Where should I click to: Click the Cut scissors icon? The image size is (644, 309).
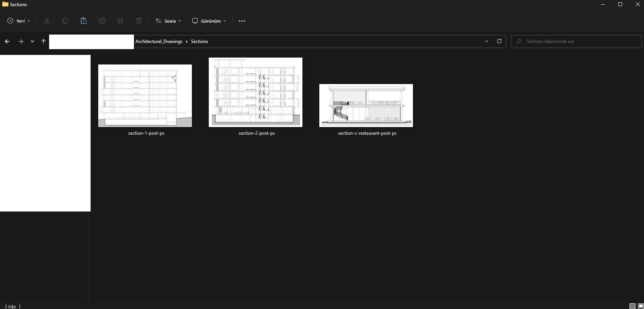click(47, 21)
